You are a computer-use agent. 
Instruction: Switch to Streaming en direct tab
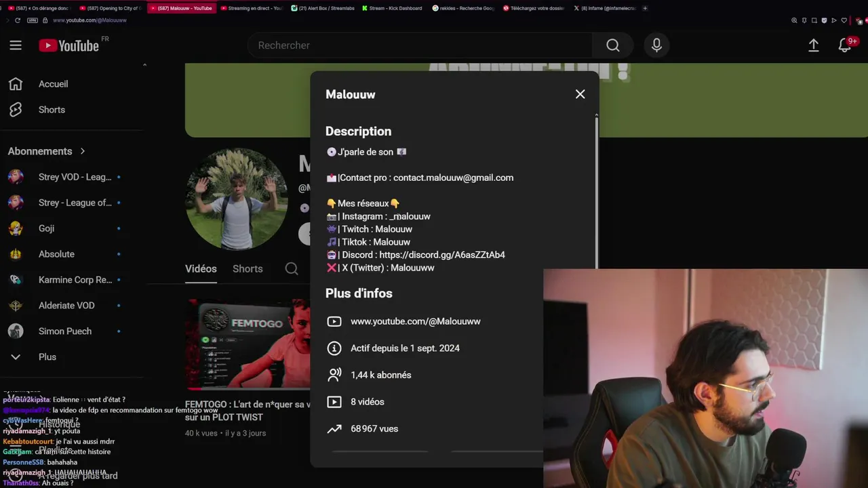252,8
